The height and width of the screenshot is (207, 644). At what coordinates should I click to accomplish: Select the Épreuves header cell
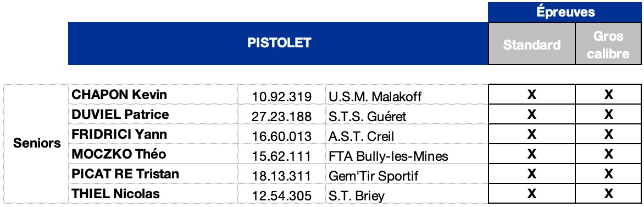tap(565, 12)
